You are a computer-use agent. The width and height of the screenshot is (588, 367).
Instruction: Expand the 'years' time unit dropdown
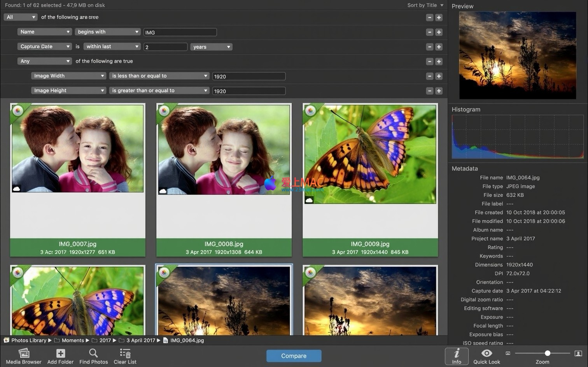[211, 47]
